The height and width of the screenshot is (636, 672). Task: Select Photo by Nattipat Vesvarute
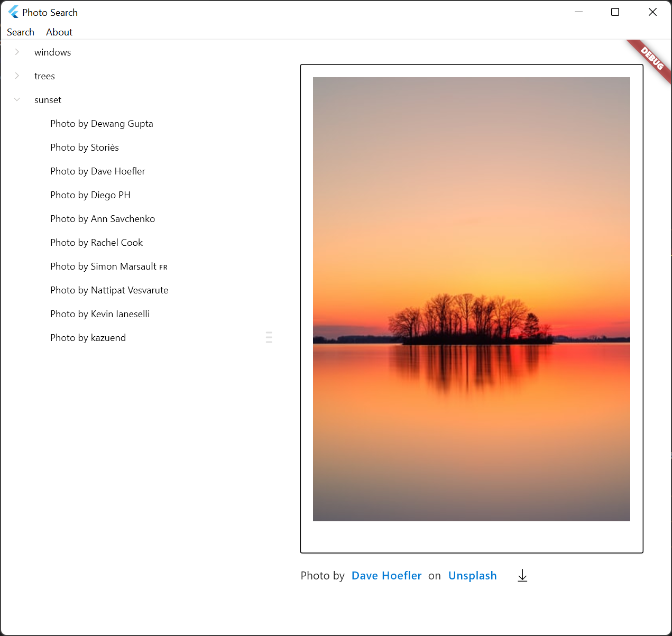pos(109,290)
